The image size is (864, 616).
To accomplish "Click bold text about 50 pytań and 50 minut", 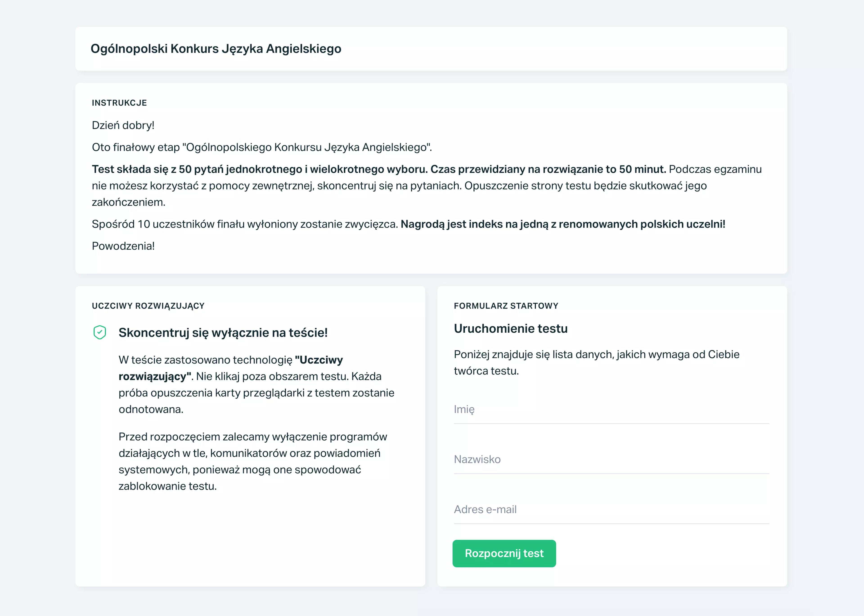I will [379, 169].
